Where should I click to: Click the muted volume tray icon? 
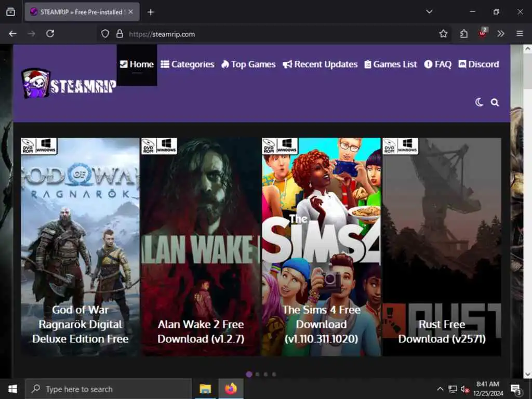click(465, 389)
